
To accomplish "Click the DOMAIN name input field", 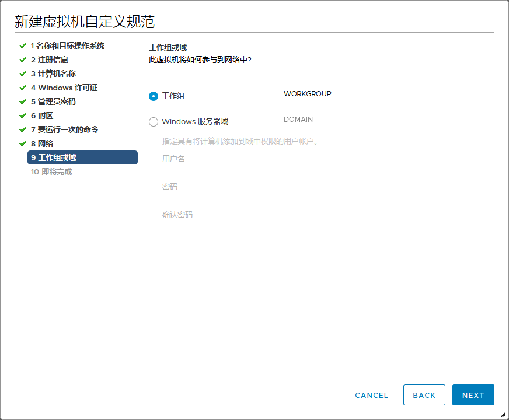I will 333,120.
